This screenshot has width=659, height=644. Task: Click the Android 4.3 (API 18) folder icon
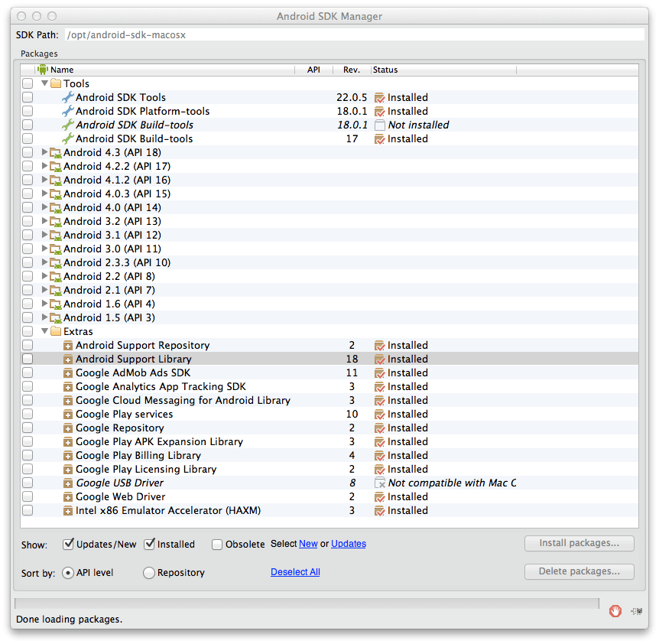coord(56,153)
